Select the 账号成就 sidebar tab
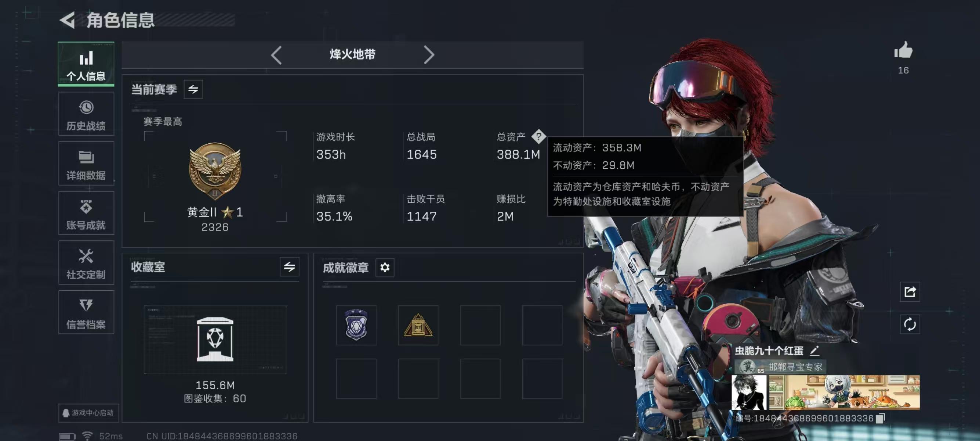980x441 pixels. click(86, 213)
